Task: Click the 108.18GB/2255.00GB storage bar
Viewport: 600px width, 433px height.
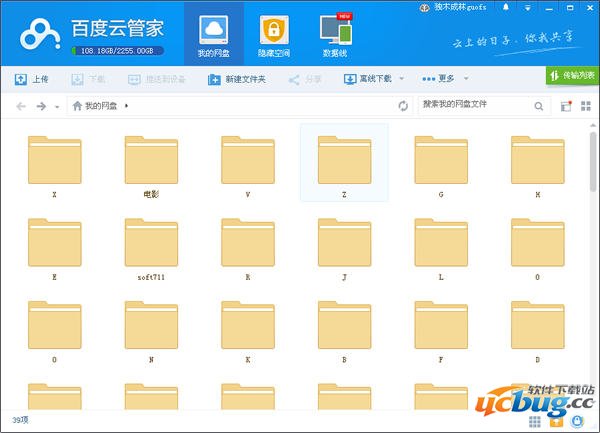Action: [x=118, y=50]
